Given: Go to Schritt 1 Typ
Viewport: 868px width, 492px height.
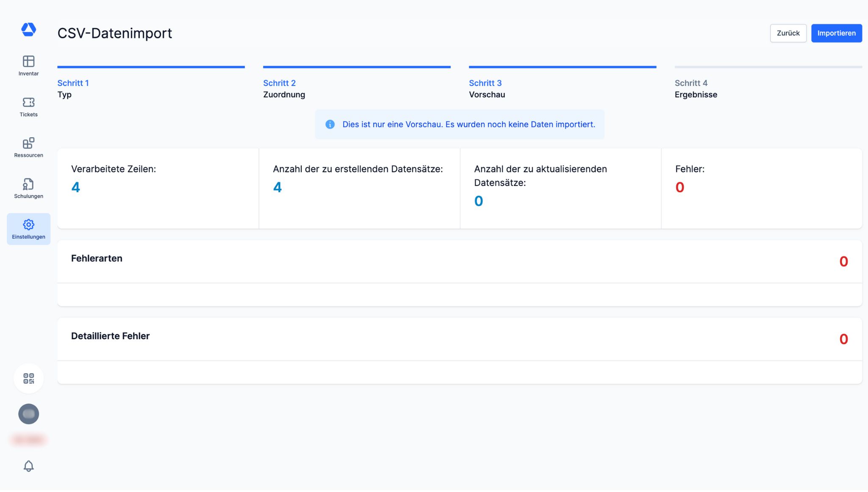Looking at the screenshot, I should point(73,88).
